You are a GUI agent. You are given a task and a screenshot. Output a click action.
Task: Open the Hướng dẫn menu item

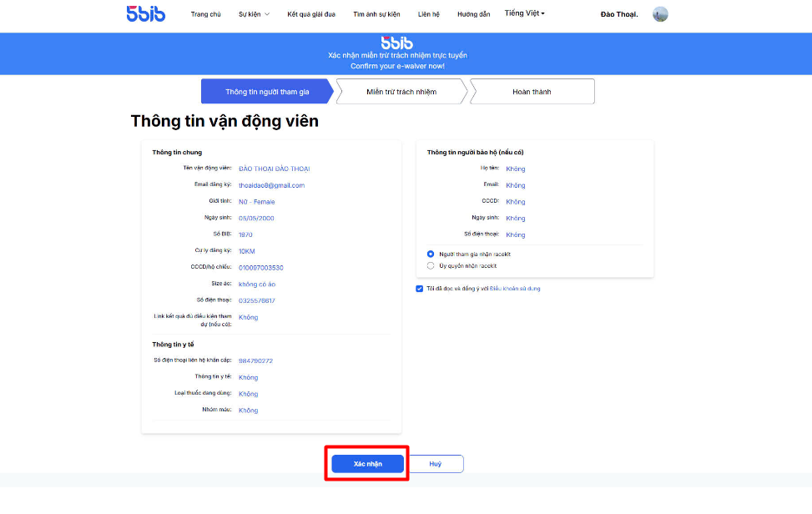(x=473, y=14)
